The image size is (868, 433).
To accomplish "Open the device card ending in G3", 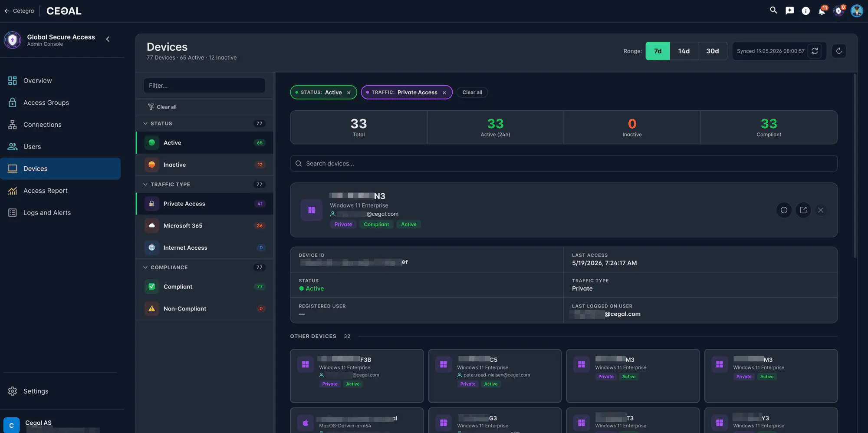I will pos(495,420).
